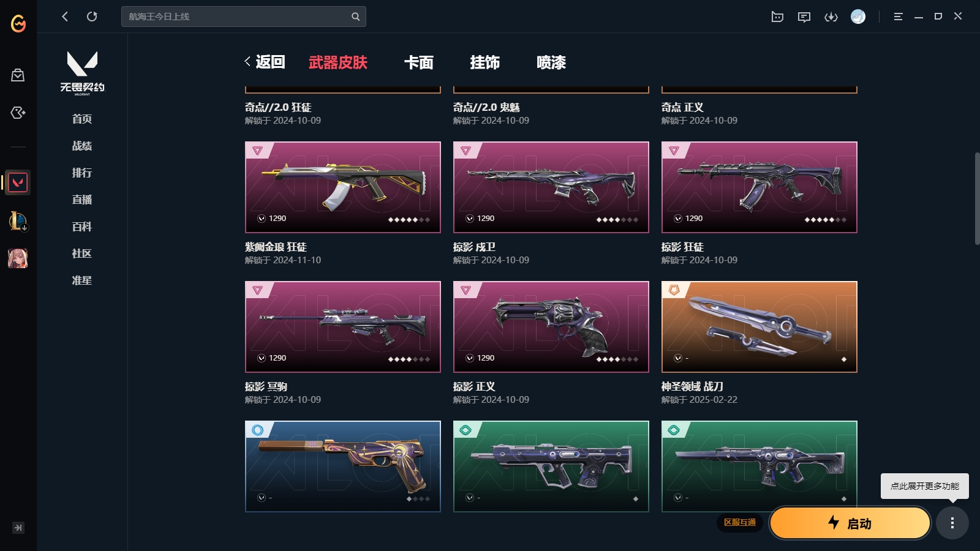This screenshot has height=551, width=980.
Task: Click the refresh icon in top bar
Action: [x=92, y=17]
